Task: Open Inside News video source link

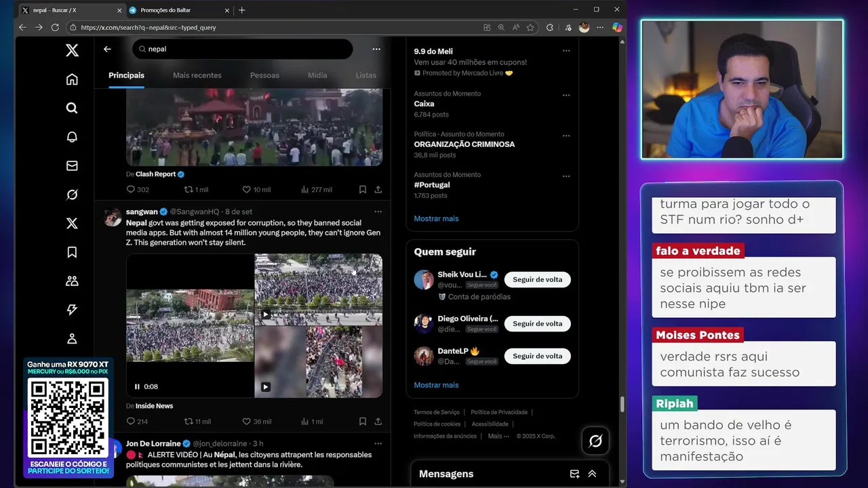Action: coord(154,406)
